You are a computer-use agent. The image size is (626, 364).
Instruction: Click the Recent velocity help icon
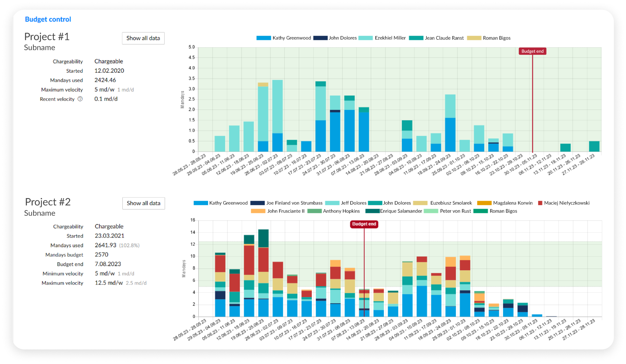[80, 99]
